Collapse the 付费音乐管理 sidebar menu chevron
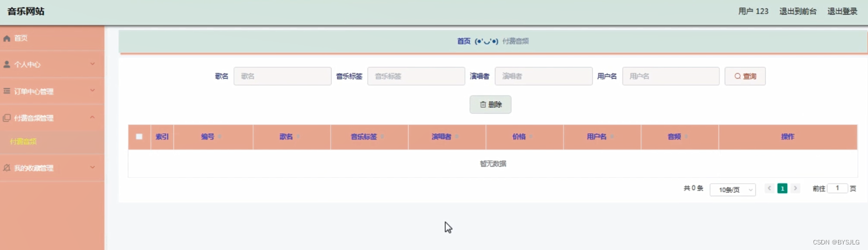This screenshot has width=868, height=250. click(x=93, y=118)
